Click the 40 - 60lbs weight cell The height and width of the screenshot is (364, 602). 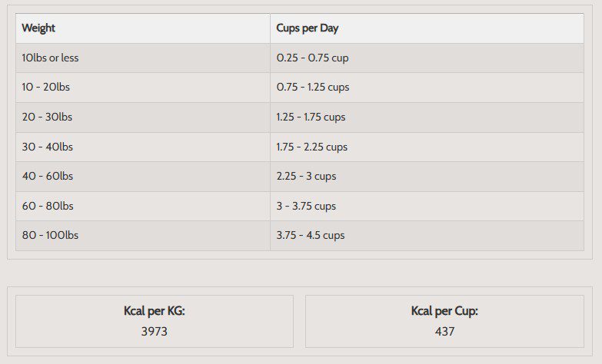tap(47, 176)
